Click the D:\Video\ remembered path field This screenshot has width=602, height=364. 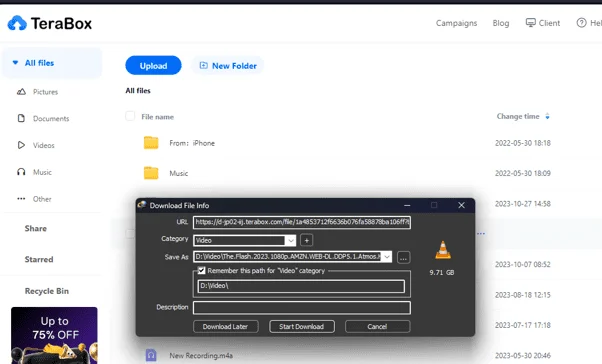click(x=301, y=286)
